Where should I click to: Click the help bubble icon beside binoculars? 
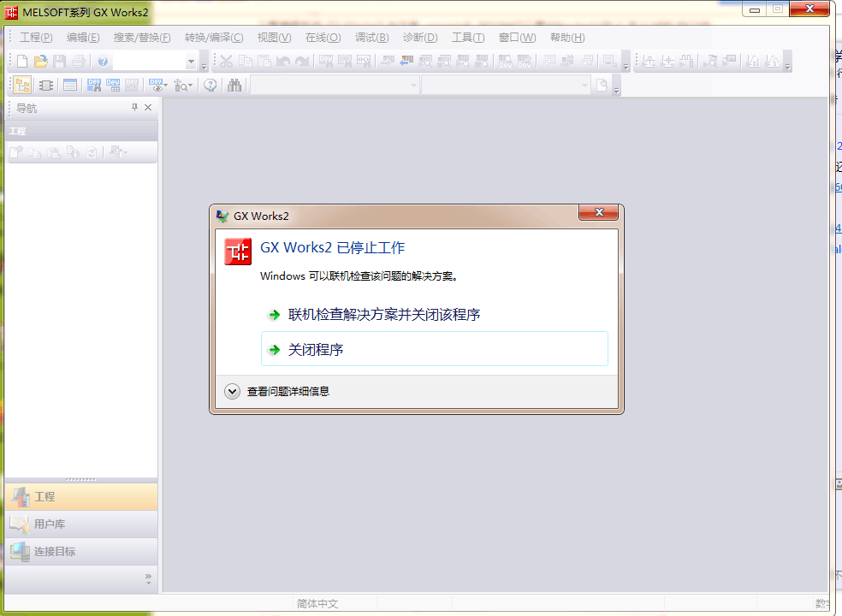click(x=210, y=85)
